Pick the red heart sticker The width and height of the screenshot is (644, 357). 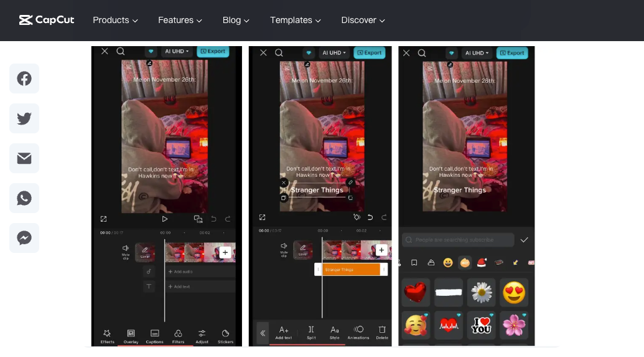416,292
